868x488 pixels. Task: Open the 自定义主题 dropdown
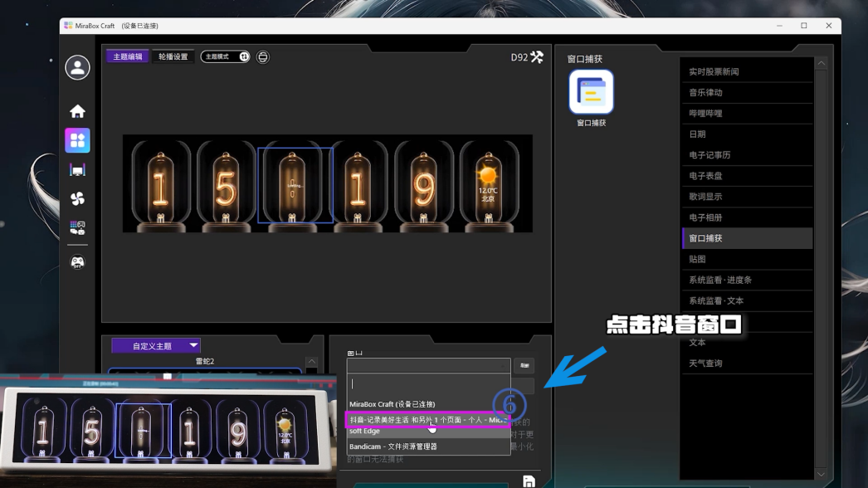[156, 345]
